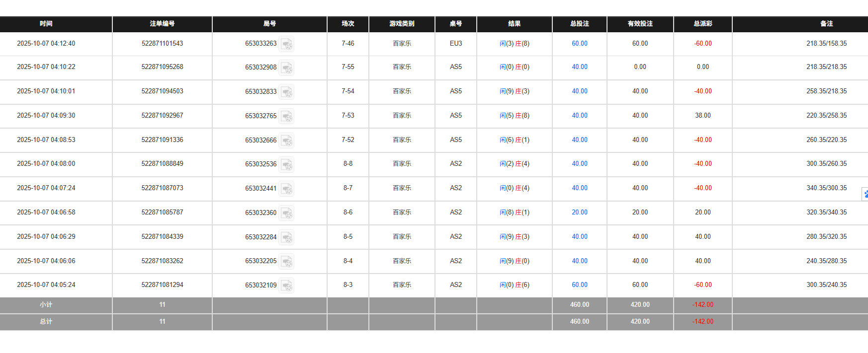Open video replay for round 653032908
The width and height of the screenshot is (868, 353).
tap(286, 68)
